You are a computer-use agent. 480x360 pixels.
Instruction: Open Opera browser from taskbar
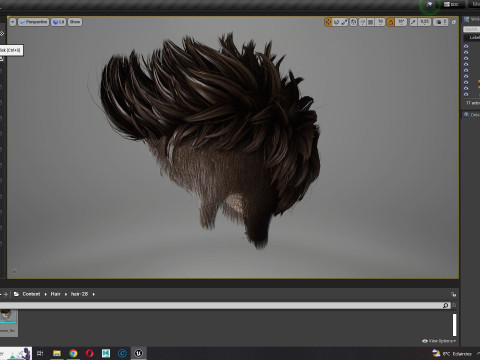coord(89,353)
